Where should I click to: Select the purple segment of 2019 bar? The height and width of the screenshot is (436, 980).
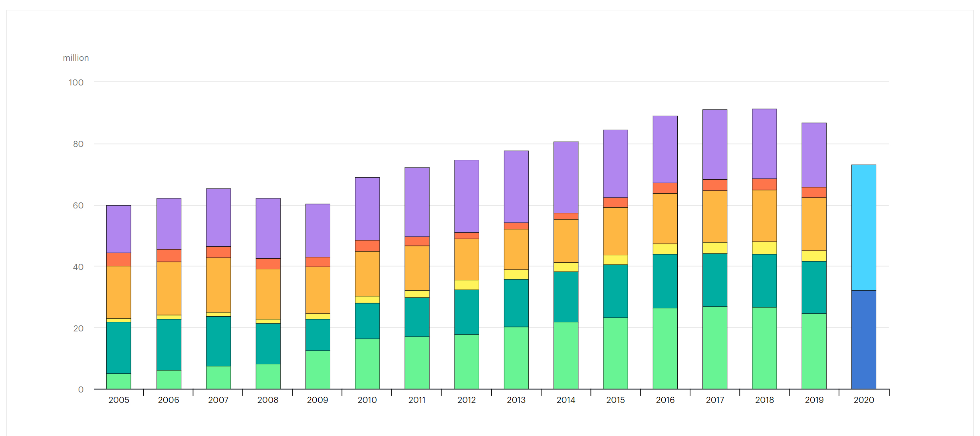pyautogui.click(x=814, y=155)
